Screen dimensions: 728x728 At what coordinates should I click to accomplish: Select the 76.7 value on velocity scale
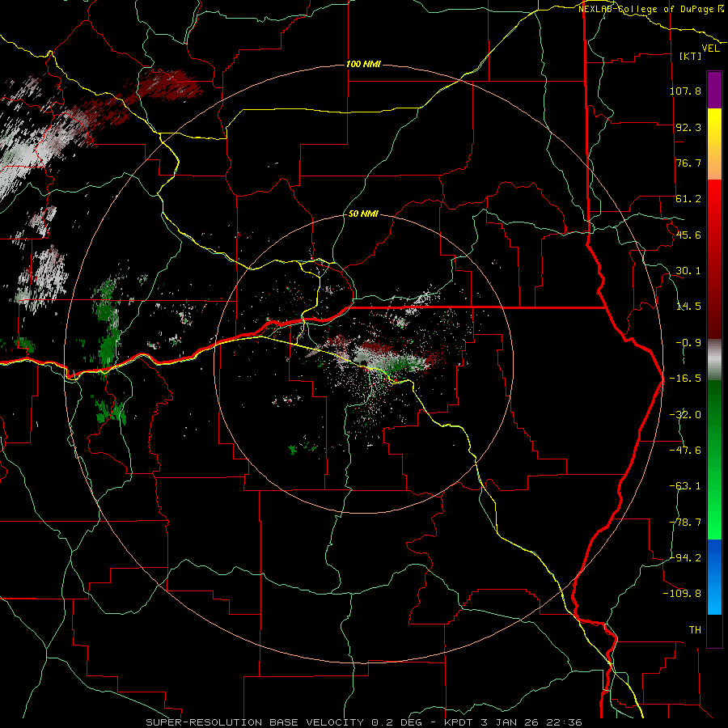tap(688, 163)
